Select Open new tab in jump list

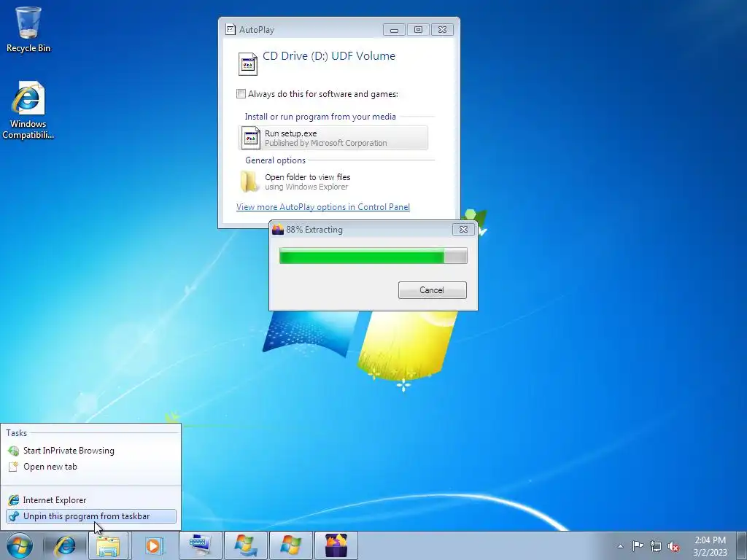pyautogui.click(x=90, y=467)
